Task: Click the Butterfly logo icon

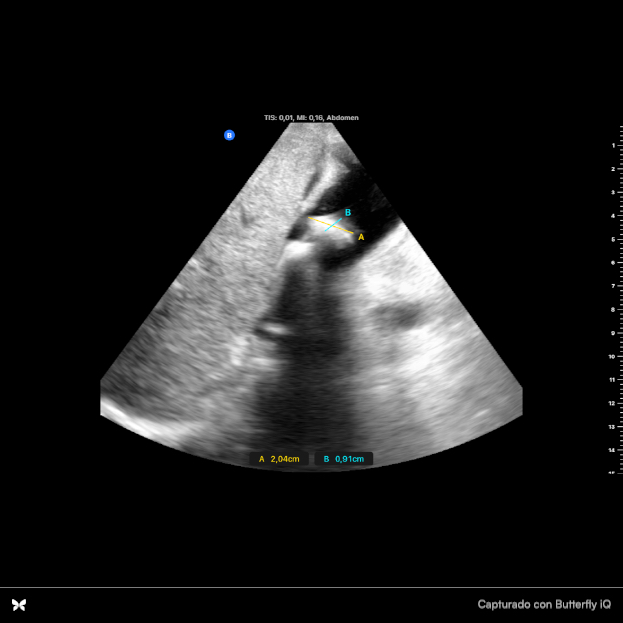Action: point(19,604)
